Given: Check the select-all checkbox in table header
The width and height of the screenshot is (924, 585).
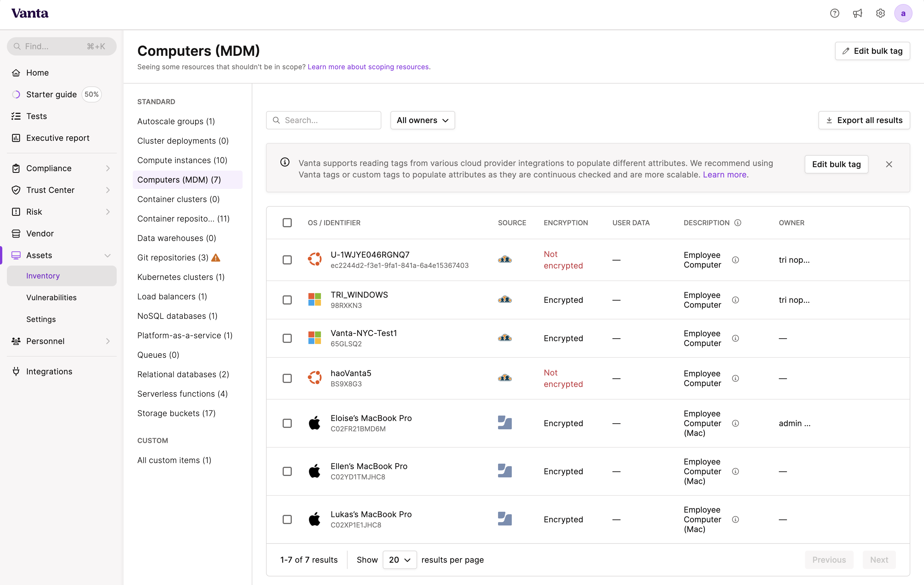Looking at the screenshot, I should [287, 223].
